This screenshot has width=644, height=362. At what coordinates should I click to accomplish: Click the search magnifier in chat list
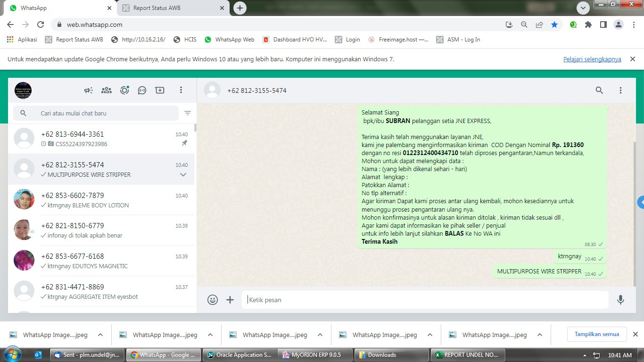[x=23, y=113]
